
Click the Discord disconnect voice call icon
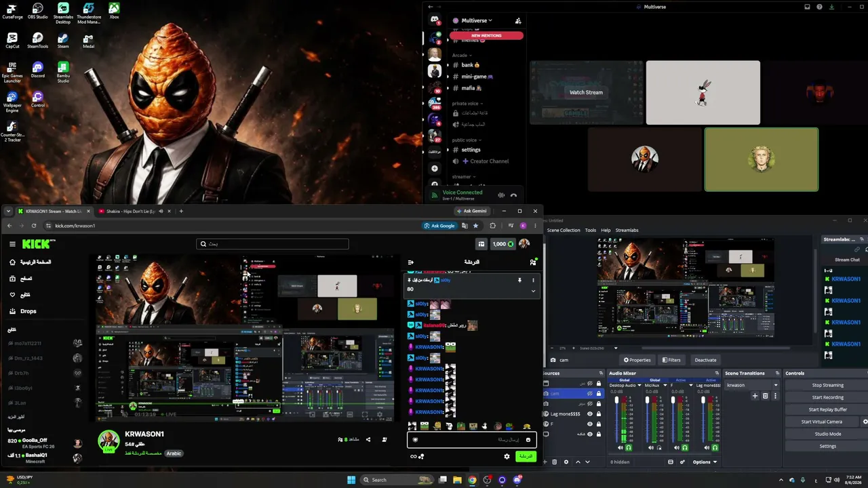[x=513, y=195]
